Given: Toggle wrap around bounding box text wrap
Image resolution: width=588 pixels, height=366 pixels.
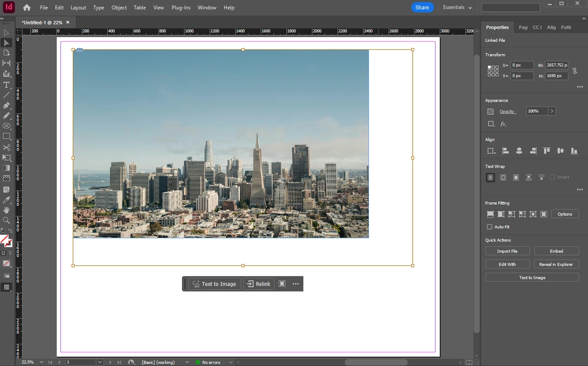Looking at the screenshot, I should (x=503, y=177).
